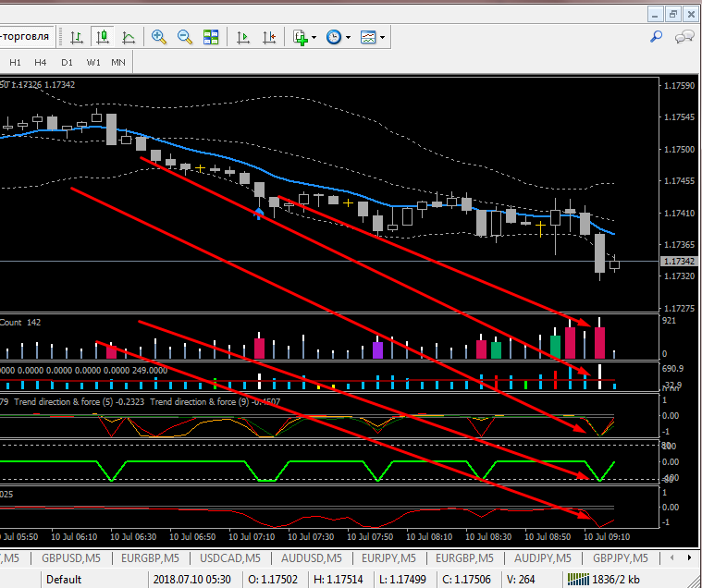702x588 pixels.
Task: Open the EURJPY,M5 chart tab
Action: point(388,558)
